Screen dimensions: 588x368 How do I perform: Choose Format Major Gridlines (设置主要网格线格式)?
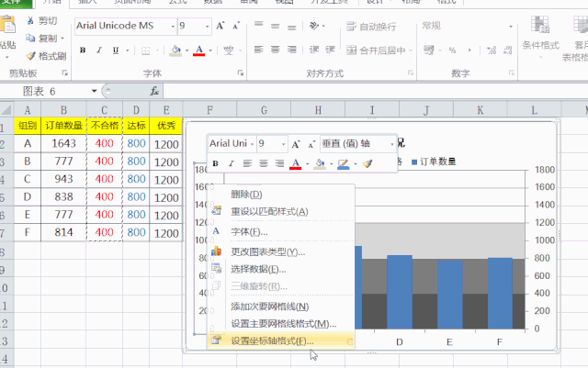coord(280,324)
